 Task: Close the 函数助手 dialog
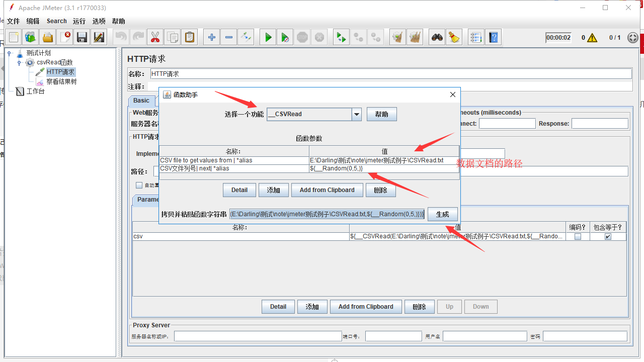tap(452, 95)
